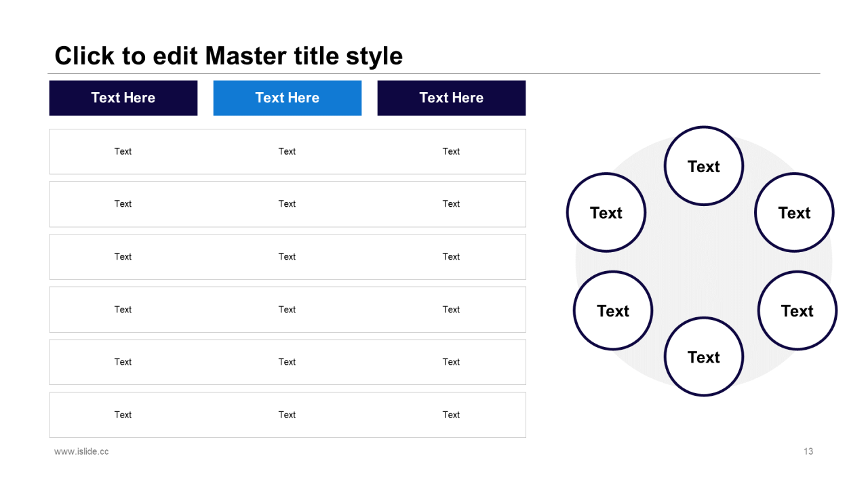The width and height of the screenshot is (868, 488).
Task: Click the blue 'Text Here' header box
Action: coord(288,98)
